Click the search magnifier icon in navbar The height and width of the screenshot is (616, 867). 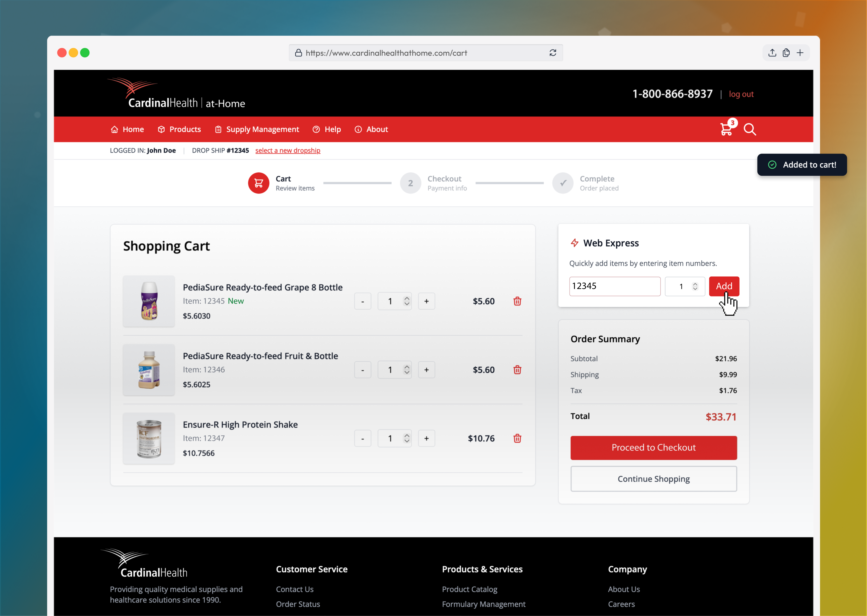pyautogui.click(x=750, y=129)
